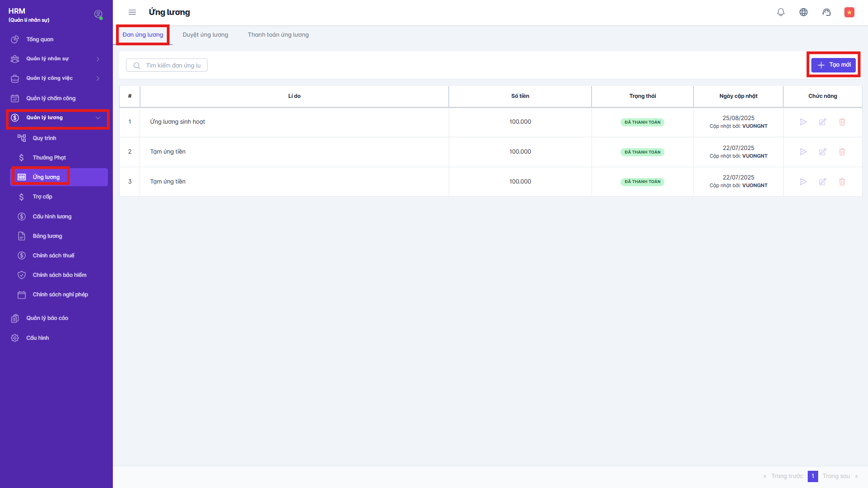The width and height of the screenshot is (868, 488).
Task: Click the Tạo mới button
Action: (x=833, y=65)
